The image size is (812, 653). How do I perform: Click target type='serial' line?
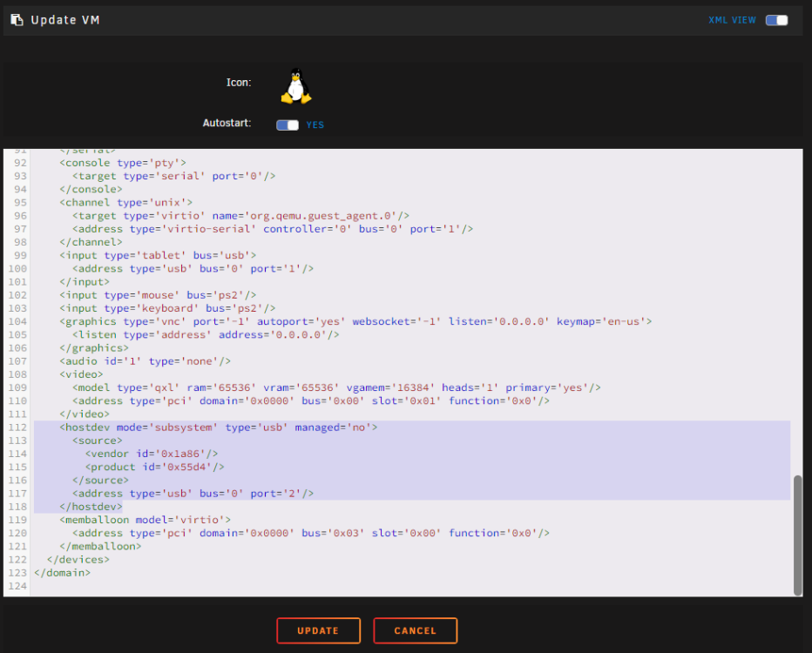[x=174, y=176]
